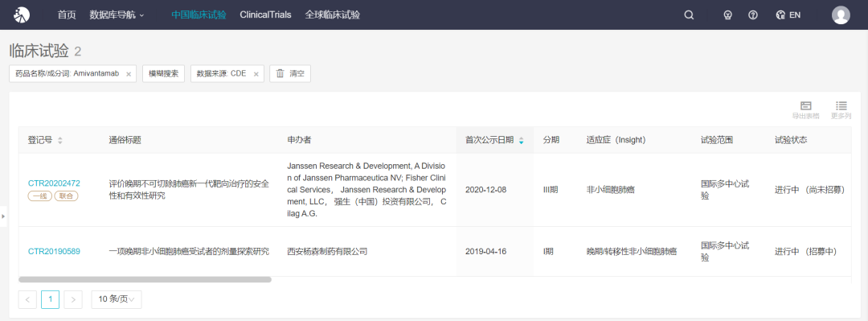This screenshot has height=321, width=868.
Task: Click the horizontal table scrollbar
Action: coord(145,279)
